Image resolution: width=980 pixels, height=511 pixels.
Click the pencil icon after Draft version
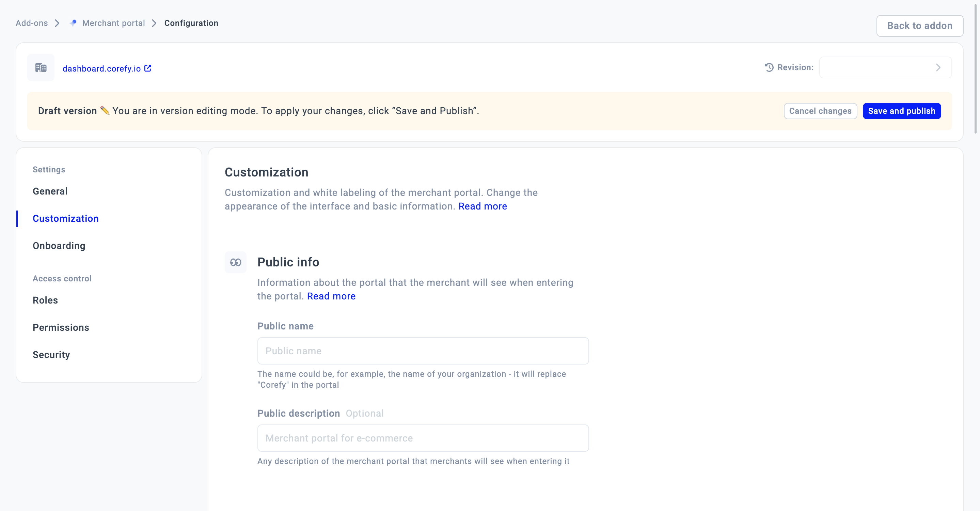(105, 110)
